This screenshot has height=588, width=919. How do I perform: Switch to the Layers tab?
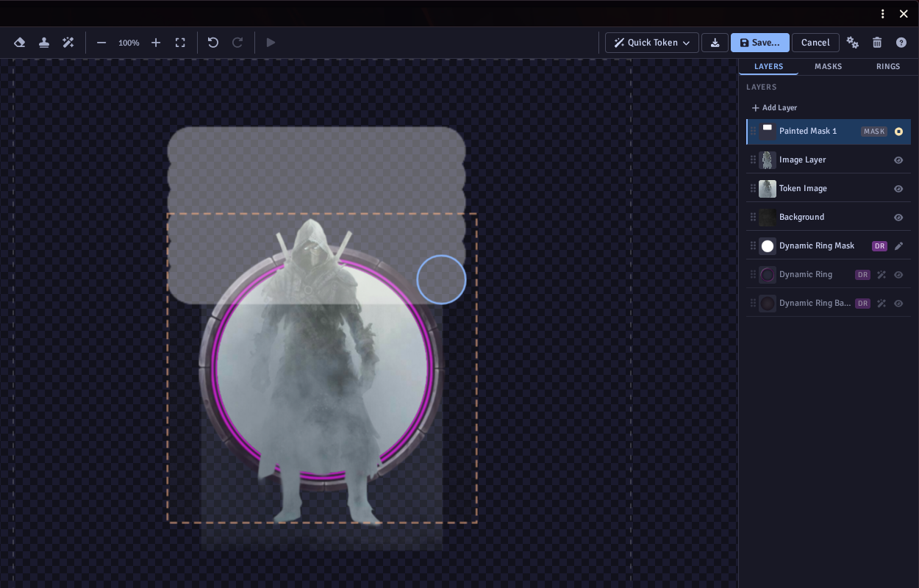[x=769, y=66]
